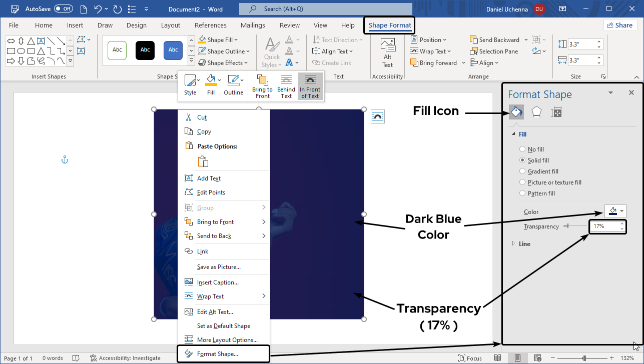The width and height of the screenshot is (644, 364).
Task: Toggle the AutoSave switch
Action: 63,8
